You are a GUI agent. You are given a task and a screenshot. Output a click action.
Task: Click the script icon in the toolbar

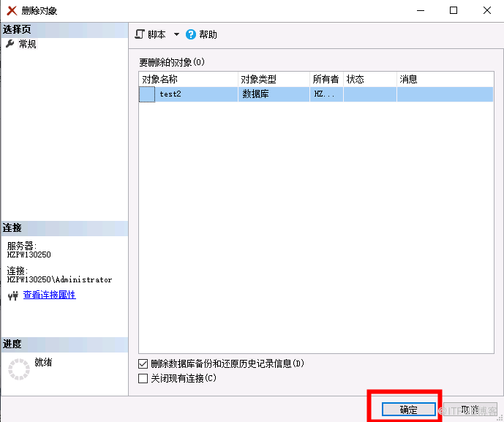click(x=140, y=34)
